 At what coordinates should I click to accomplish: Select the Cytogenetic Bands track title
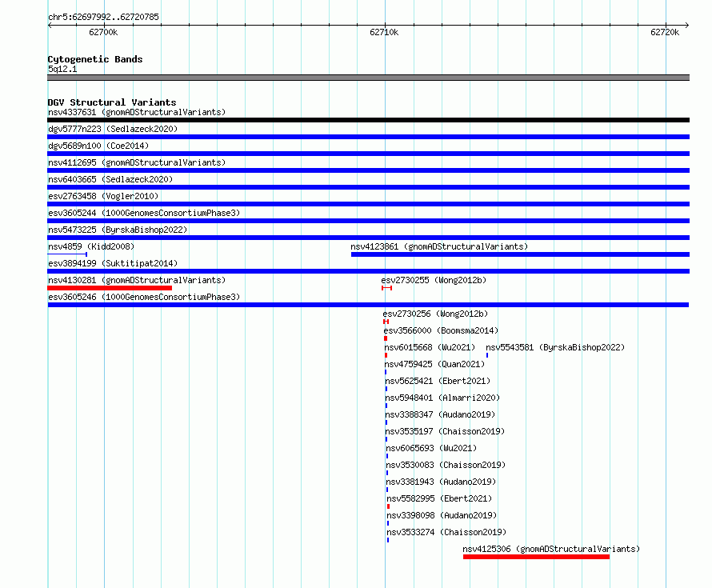click(x=95, y=59)
